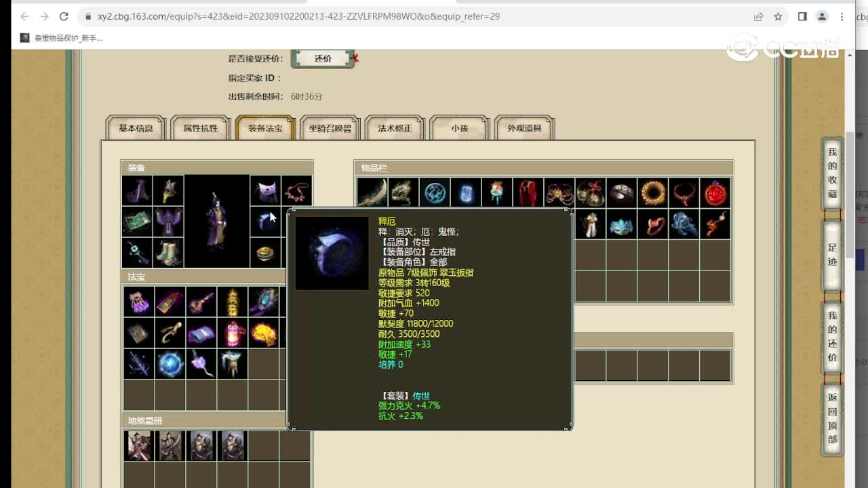This screenshot has width=868, height=488.
Task: Select the ice banner 法宝 icon
Action: pos(233,364)
